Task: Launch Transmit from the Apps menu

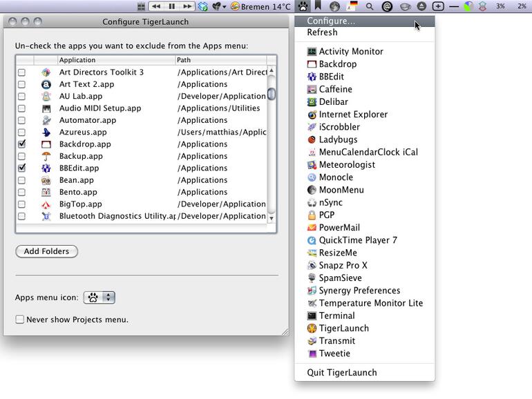Action: [x=364, y=341]
